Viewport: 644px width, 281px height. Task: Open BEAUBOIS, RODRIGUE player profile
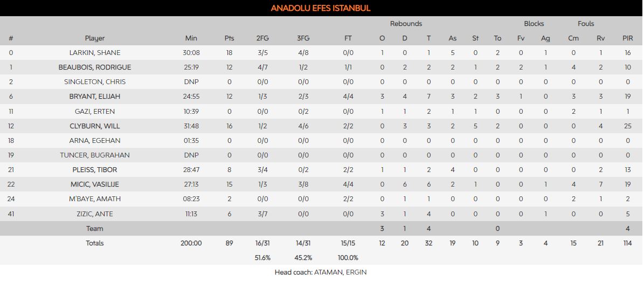pos(95,67)
